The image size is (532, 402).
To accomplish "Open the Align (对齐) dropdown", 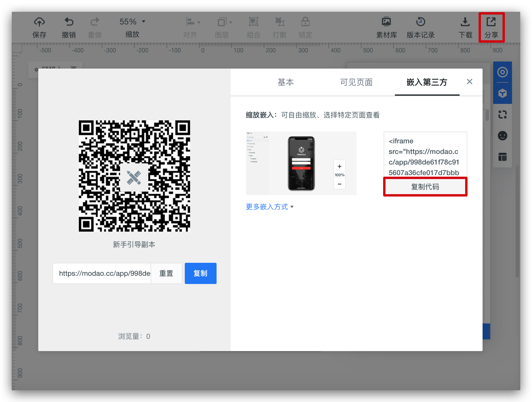I will 193,22.
